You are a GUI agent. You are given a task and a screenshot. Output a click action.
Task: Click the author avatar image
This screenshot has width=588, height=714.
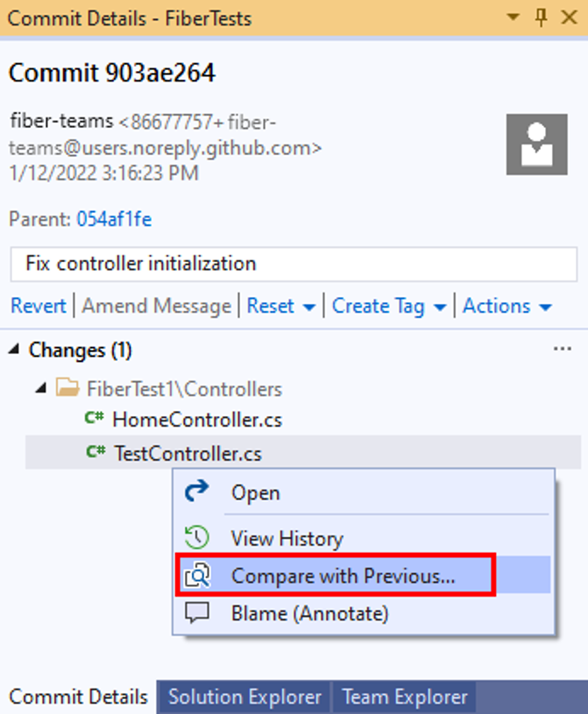tap(536, 145)
